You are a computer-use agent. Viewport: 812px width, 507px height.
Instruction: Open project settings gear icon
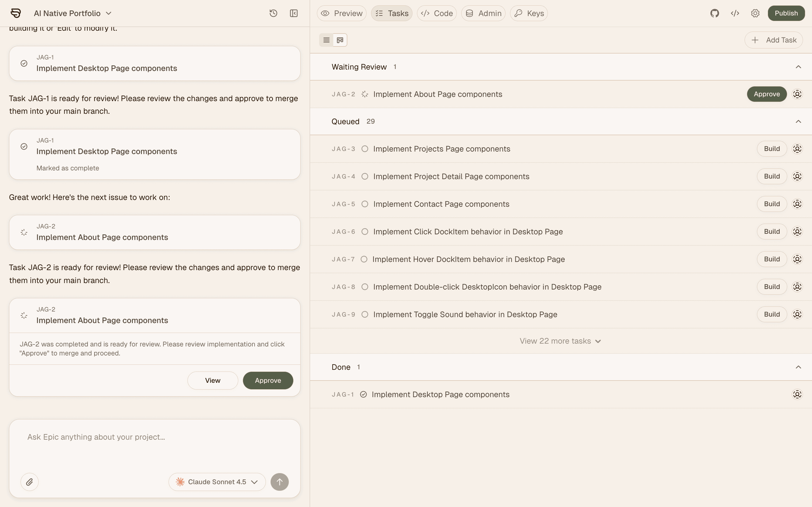pyautogui.click(x=755, y=14)
